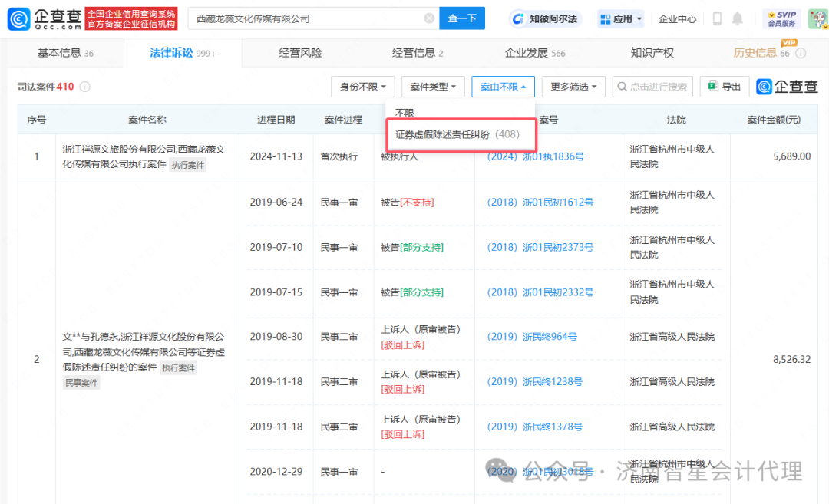Open case number 浙01民初1612号
Screen dimensions: 829x504
click(540, 203)
